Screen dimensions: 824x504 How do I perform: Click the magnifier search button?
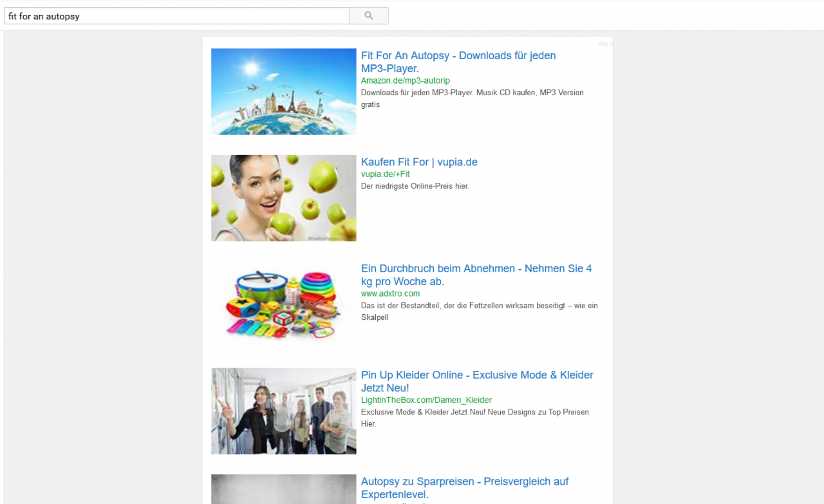pos(369,15)
